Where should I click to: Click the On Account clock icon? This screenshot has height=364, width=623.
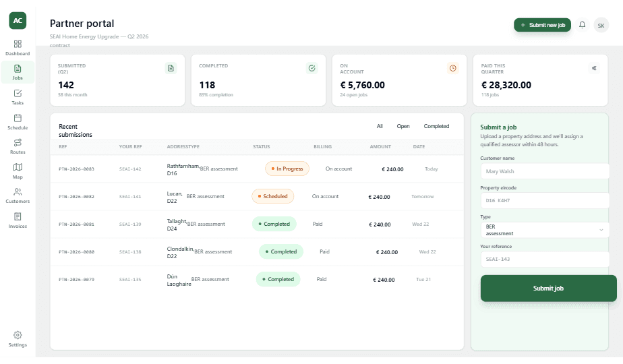[452, 68]
